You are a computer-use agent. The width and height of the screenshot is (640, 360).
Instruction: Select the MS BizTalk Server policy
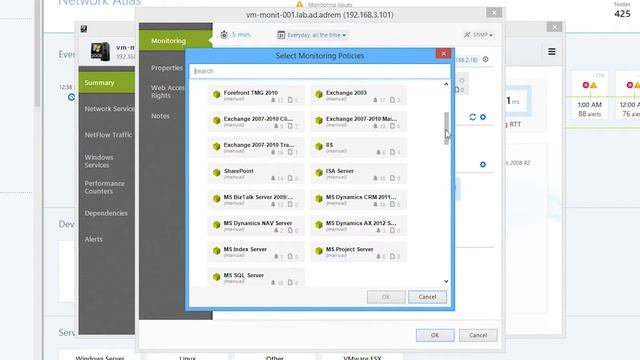256,200
